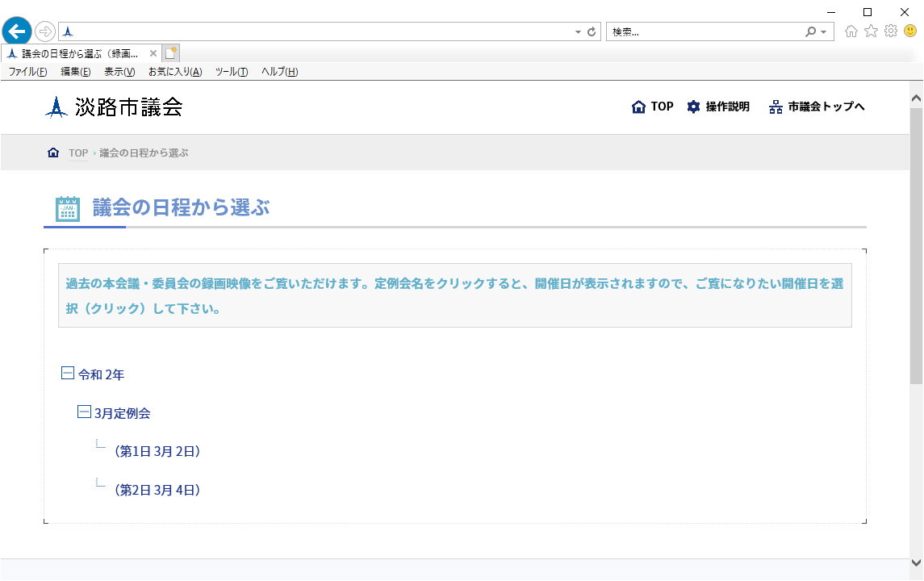Open the ヘルプ(H) menu
The image size is (924, 581).
coord(279,71)
